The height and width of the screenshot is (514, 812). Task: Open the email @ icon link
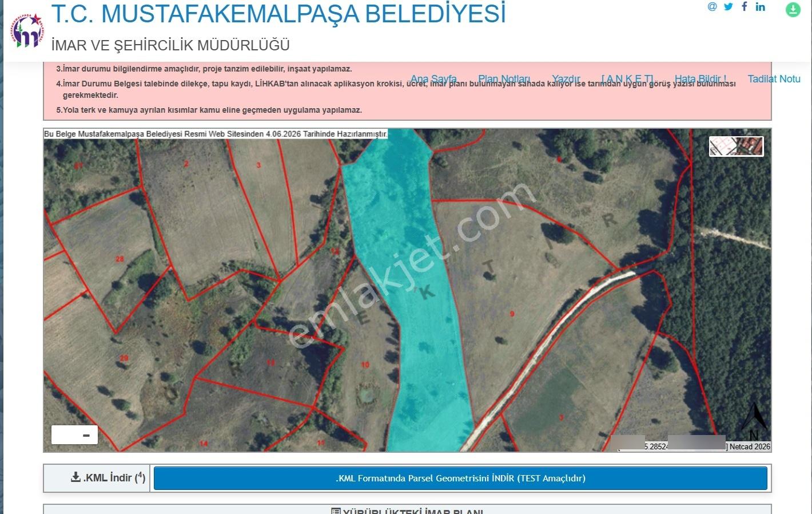coord(712,7)
